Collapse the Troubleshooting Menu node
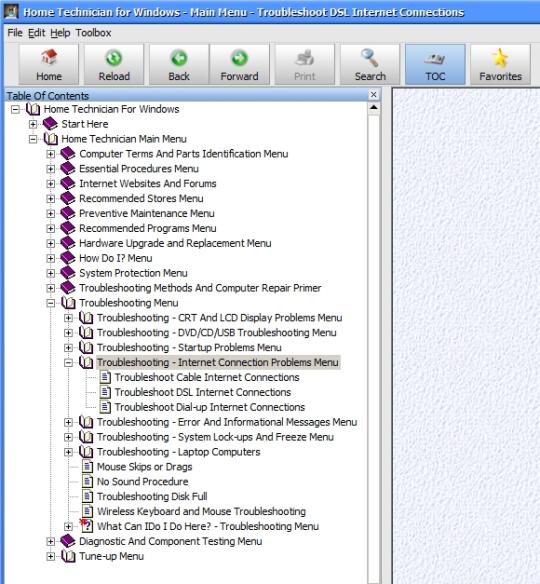540x584 pixels. (x=51, y=303)
